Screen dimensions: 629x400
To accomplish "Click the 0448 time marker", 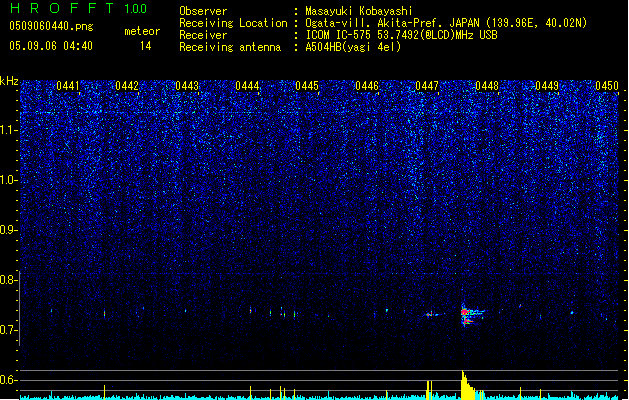I will pos(487,86).
